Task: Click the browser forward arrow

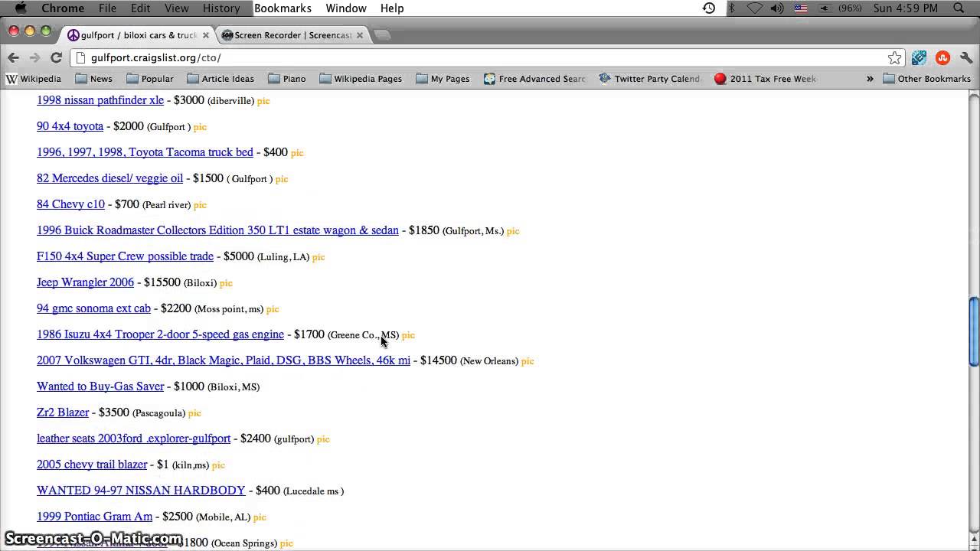Action: [x=34, y=57]
